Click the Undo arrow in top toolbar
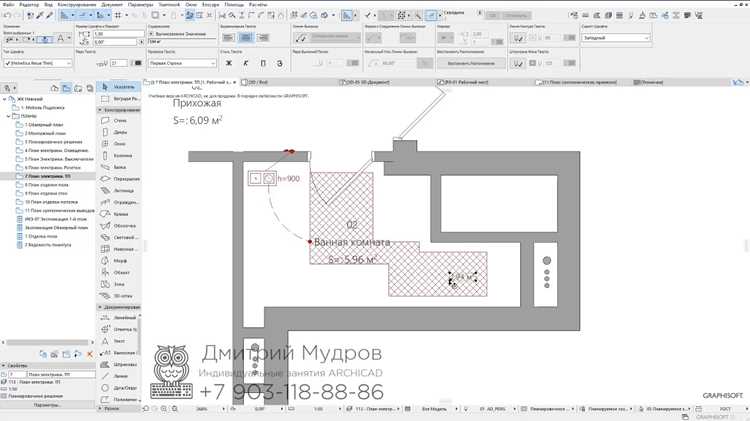This screenshot has width=750, height=421. tap(7, 15)
